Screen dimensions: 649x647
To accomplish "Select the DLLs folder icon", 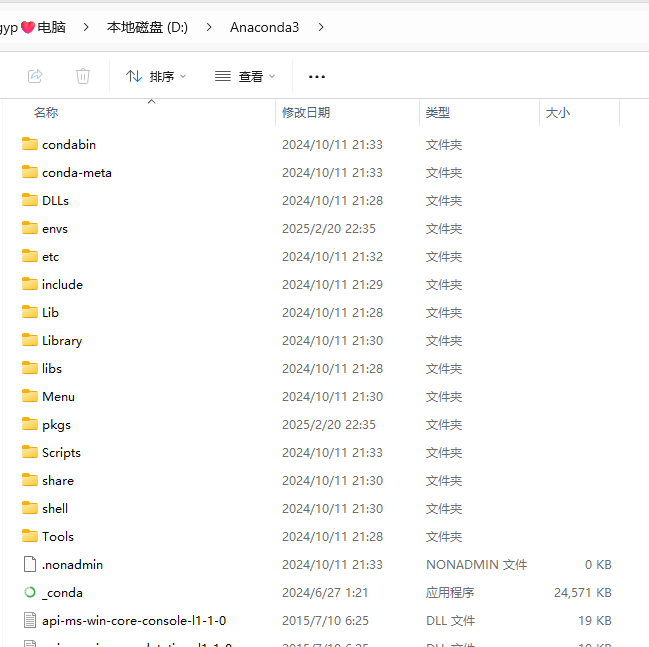I will click(x=30, y=200).
